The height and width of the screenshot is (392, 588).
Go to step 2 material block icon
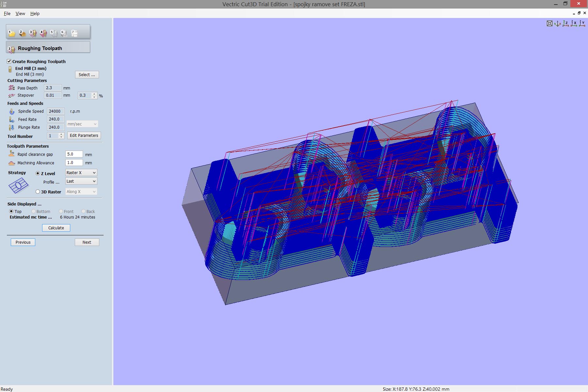(x=22, y=33)
